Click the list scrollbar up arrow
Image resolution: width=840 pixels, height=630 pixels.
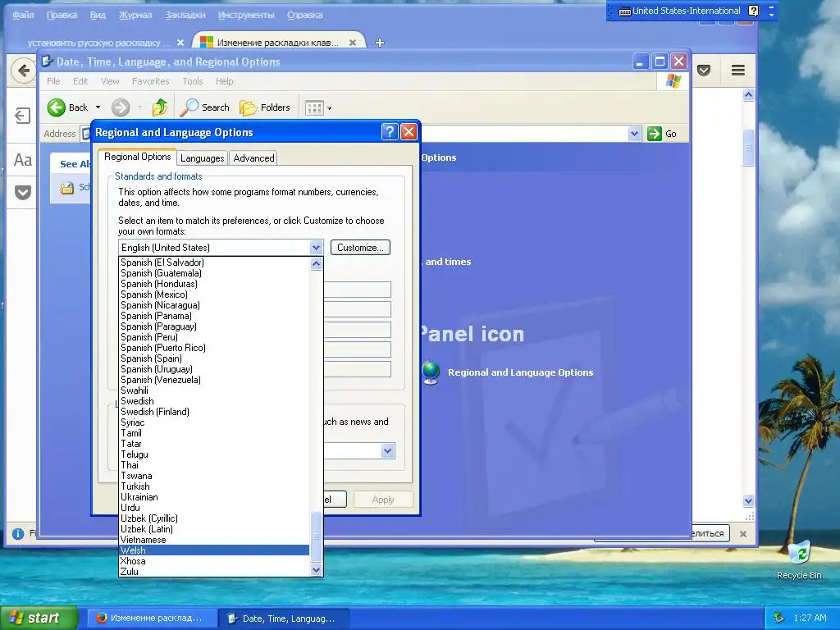(316, 263)
